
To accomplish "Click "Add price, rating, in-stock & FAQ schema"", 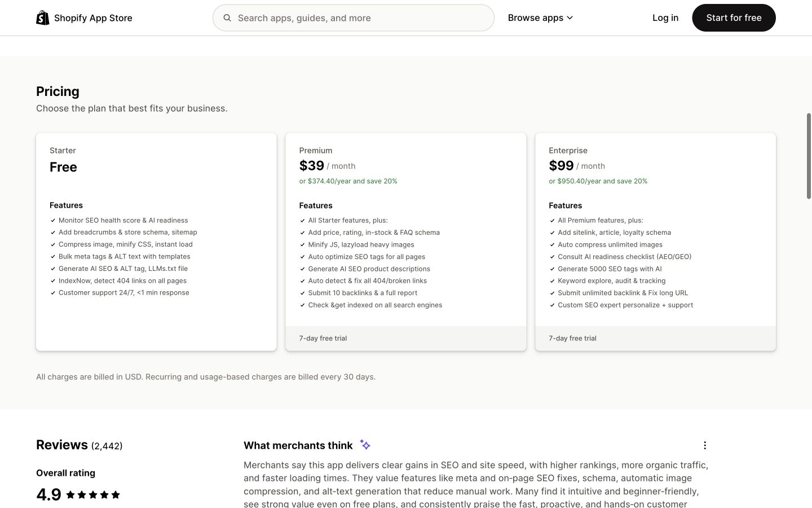I will tap(374, 233).
